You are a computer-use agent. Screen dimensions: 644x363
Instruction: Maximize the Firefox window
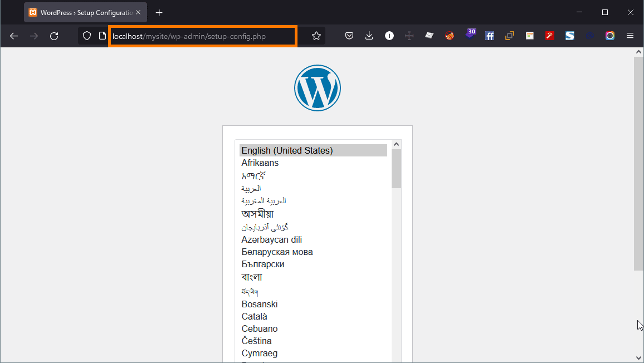click(604, 12)
